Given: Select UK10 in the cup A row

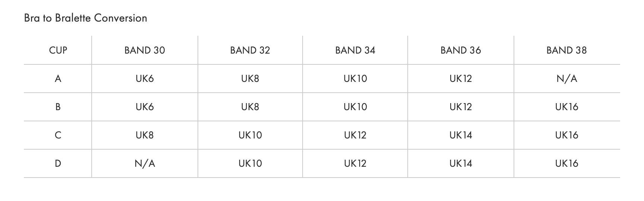Looking at the screenshot, I should pyautogui.click(x=355, y=79).
